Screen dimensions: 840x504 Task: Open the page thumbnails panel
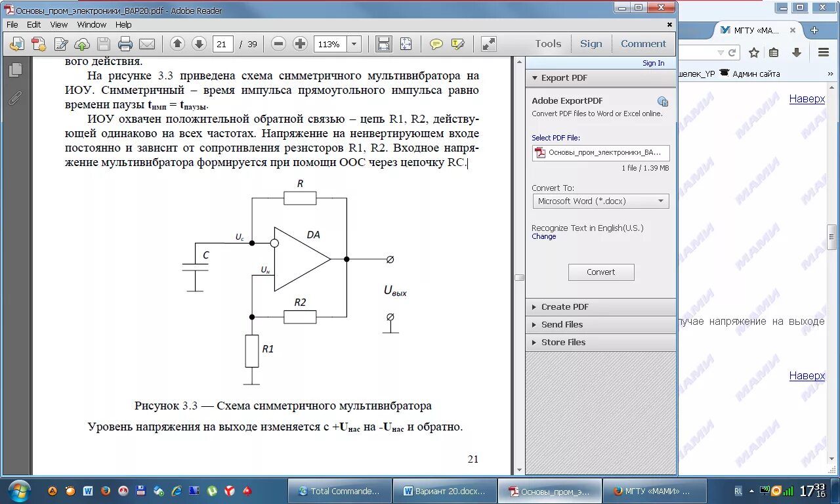(x=16, y=70)
